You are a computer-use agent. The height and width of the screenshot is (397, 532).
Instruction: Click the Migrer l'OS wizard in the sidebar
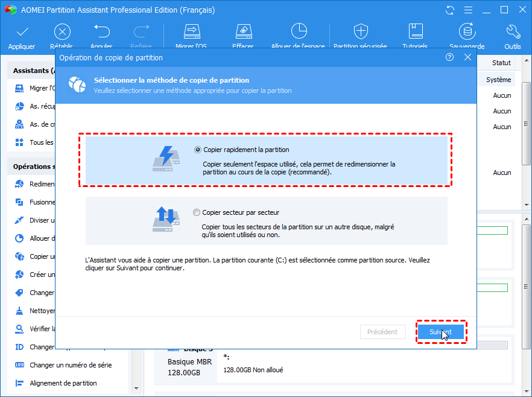34,88
